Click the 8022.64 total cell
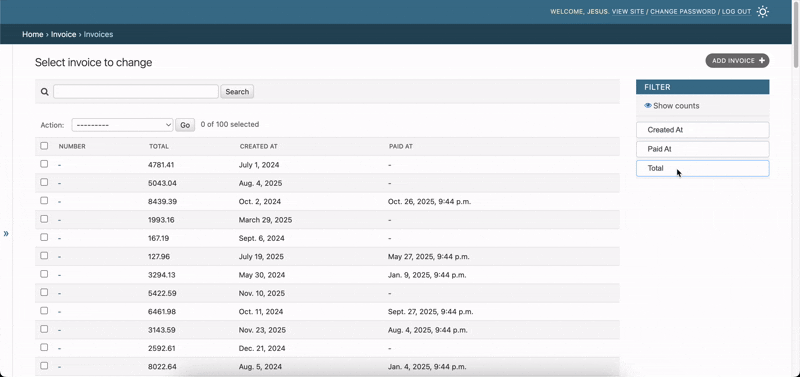800x377 pixels. [162, 367]
